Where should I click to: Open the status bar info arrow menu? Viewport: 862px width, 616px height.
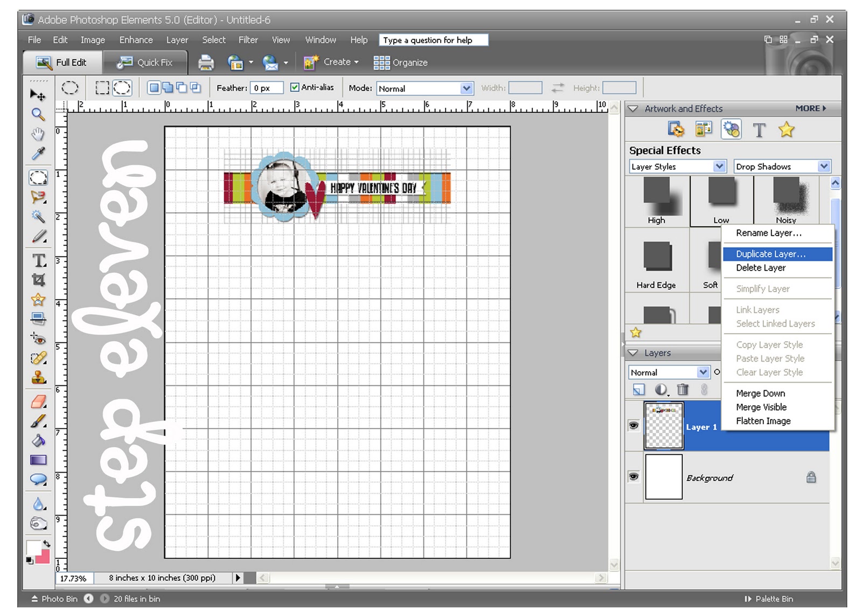click(238, 578)
